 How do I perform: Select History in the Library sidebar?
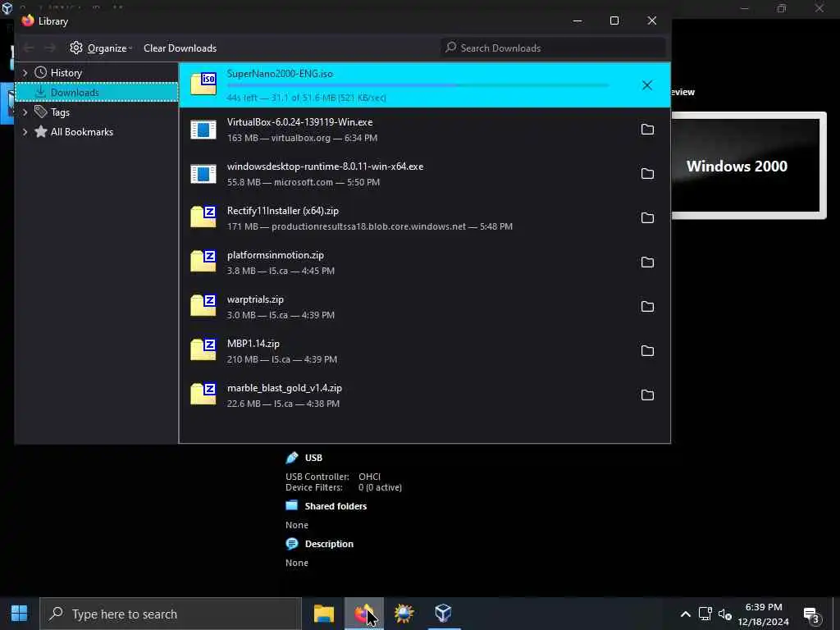click(x=66, y=72)
